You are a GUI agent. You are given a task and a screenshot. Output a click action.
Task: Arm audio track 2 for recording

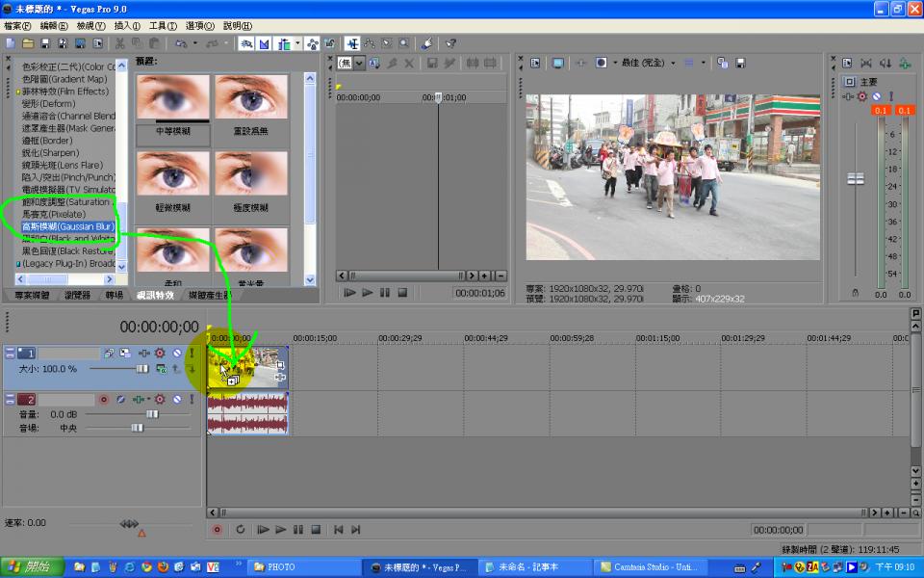pos(104,399)
